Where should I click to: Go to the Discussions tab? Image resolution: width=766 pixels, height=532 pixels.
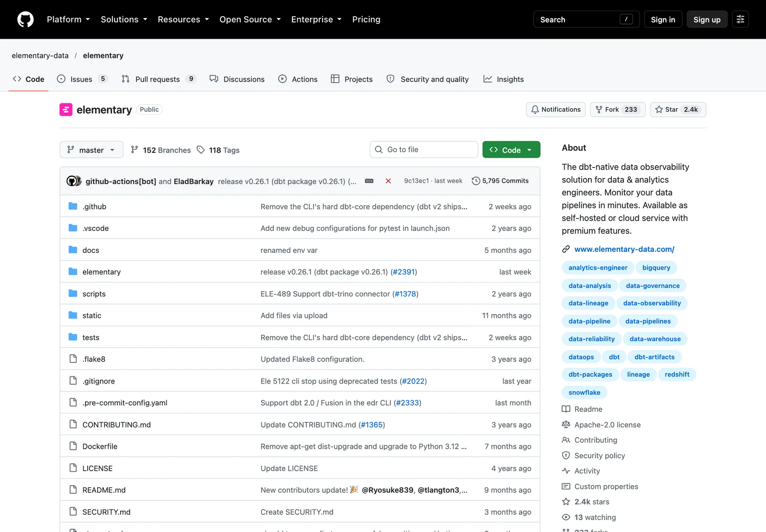(x=237, y=79)
